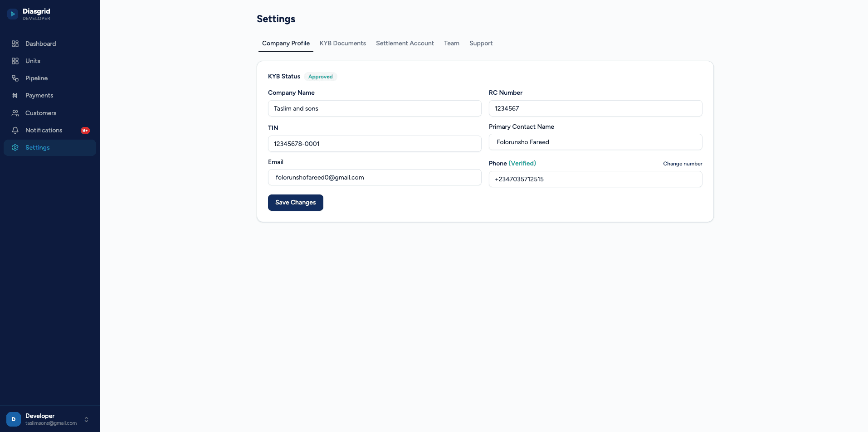Switch to the Settlement Account tab
This screenshot has height=432, width=868.
point(405,44)
